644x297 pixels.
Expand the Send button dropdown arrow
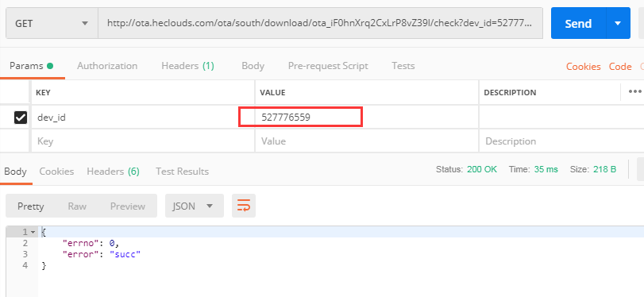[x=618, y=23]
